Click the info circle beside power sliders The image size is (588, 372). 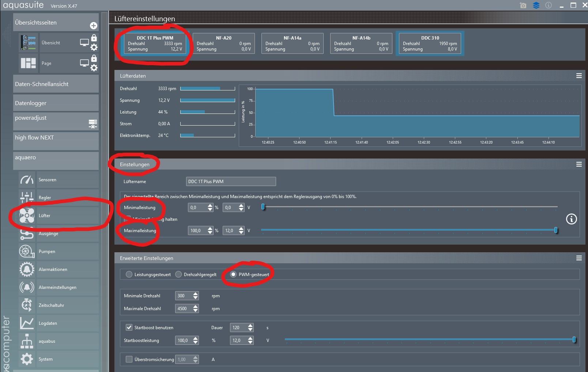pos(571,219)
